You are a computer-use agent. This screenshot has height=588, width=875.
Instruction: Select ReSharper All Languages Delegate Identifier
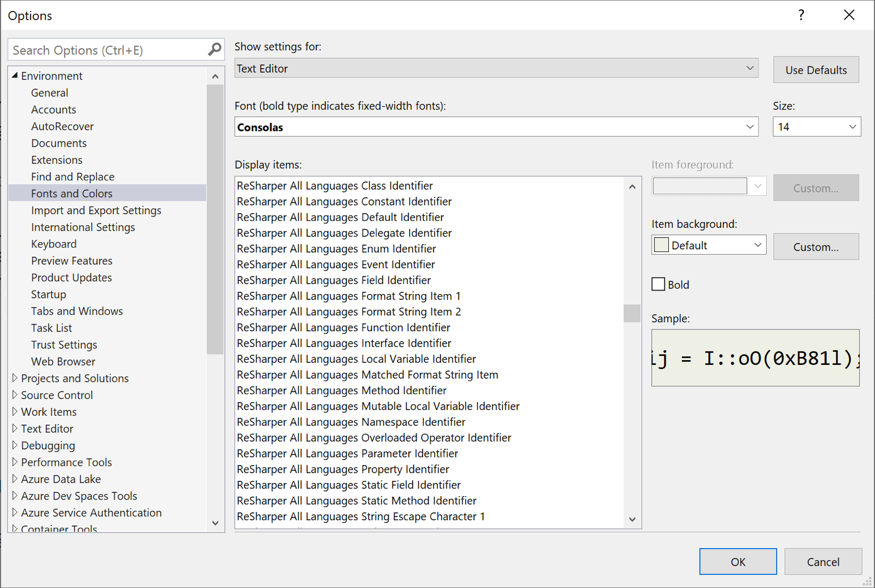coord(345,233)
